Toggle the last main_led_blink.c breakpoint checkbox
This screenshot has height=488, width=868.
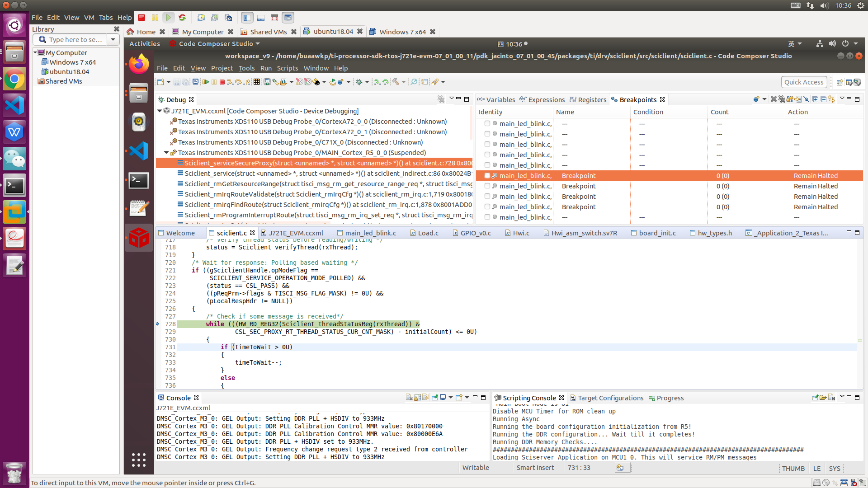[487, 217]
